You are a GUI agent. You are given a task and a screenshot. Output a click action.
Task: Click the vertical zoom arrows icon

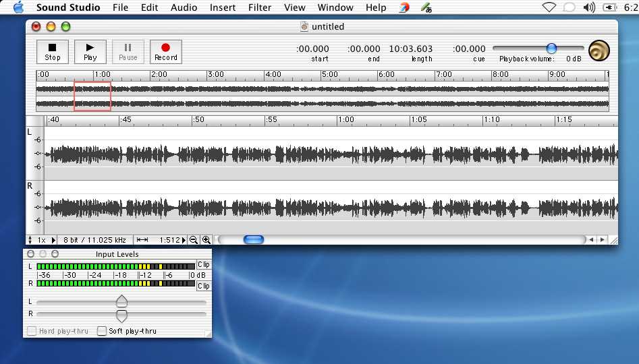30,240
